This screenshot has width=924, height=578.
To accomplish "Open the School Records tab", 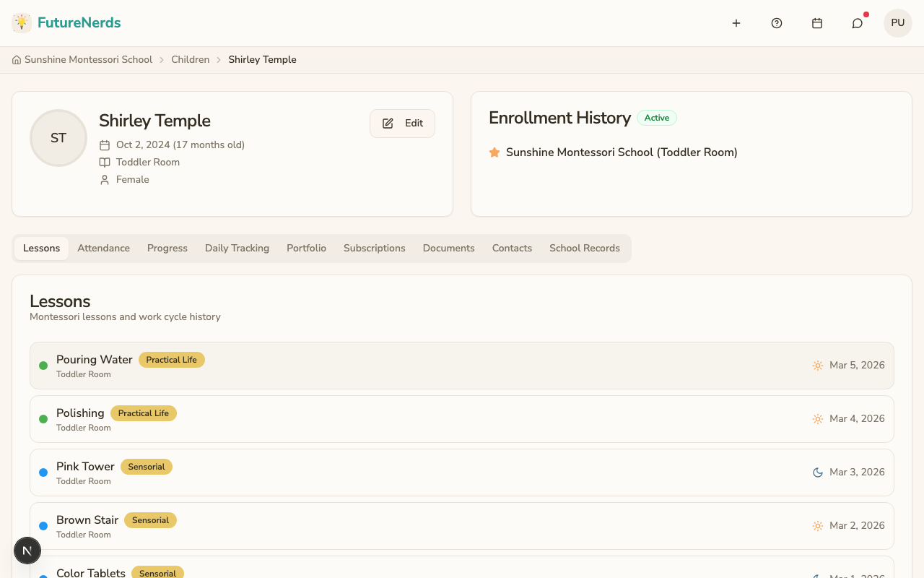I will (584, 249).
